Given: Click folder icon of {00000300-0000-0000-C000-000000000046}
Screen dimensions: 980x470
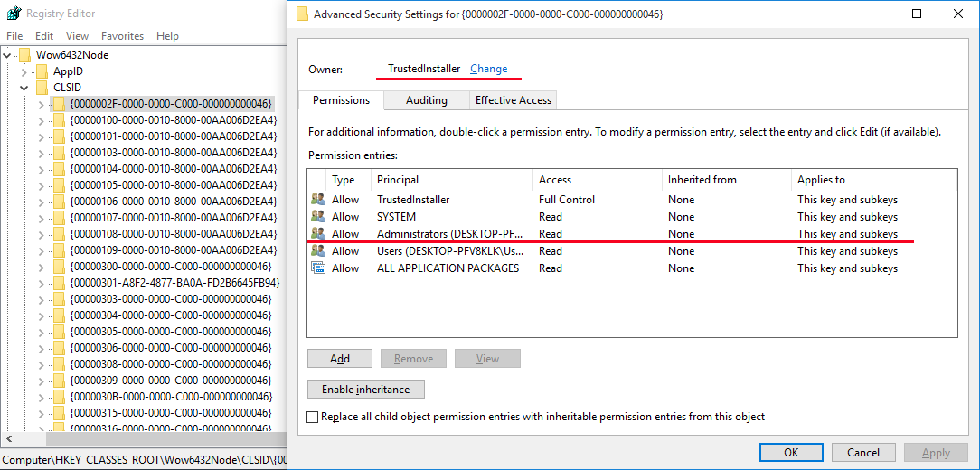Looking at the screenshot, I should [x=59, y=267].
